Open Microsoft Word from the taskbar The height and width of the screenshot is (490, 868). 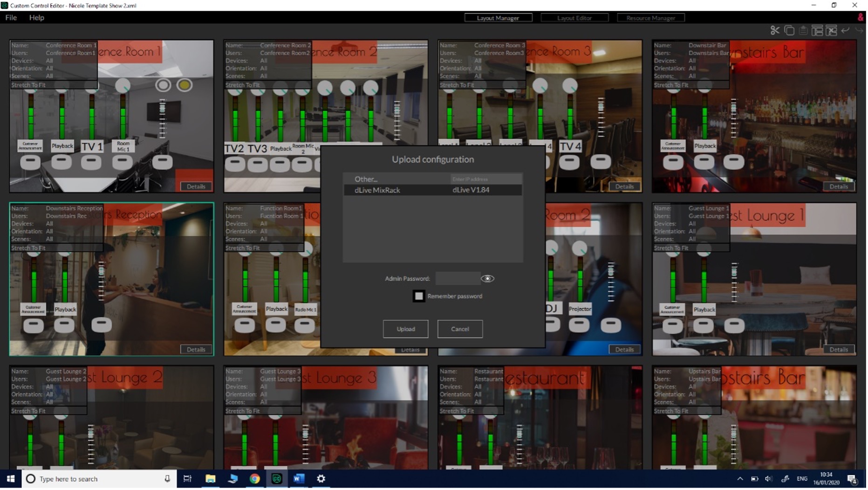[299, 480]
